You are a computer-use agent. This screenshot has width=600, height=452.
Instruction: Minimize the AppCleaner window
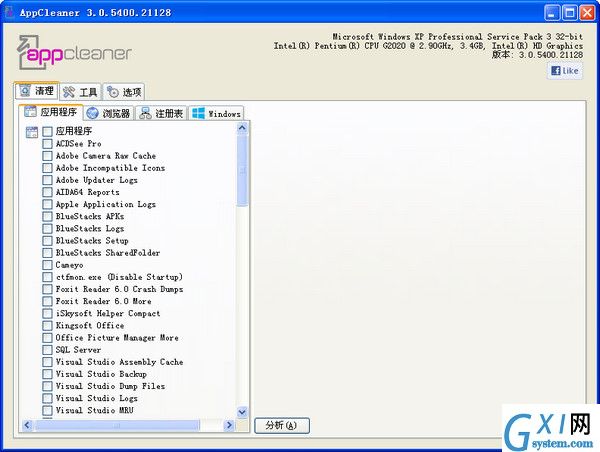coord(552,13)
